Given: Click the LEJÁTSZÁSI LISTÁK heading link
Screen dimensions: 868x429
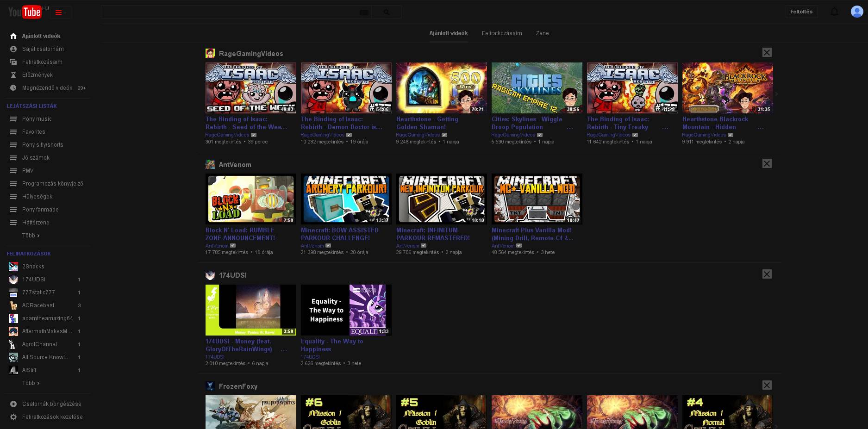Looking at the screenshot, I should 31,106.
